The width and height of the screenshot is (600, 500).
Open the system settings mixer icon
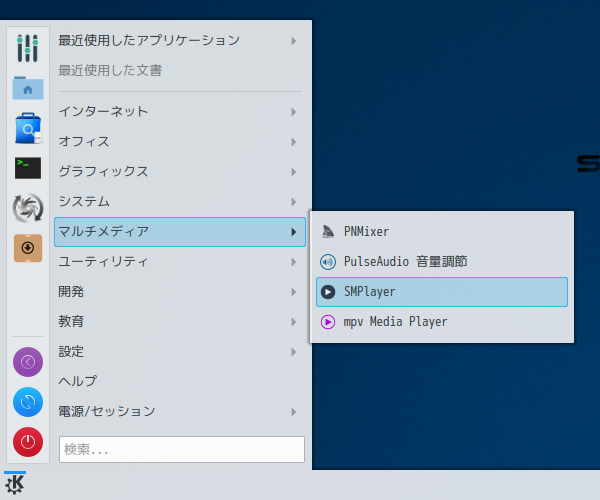(28, 48)
